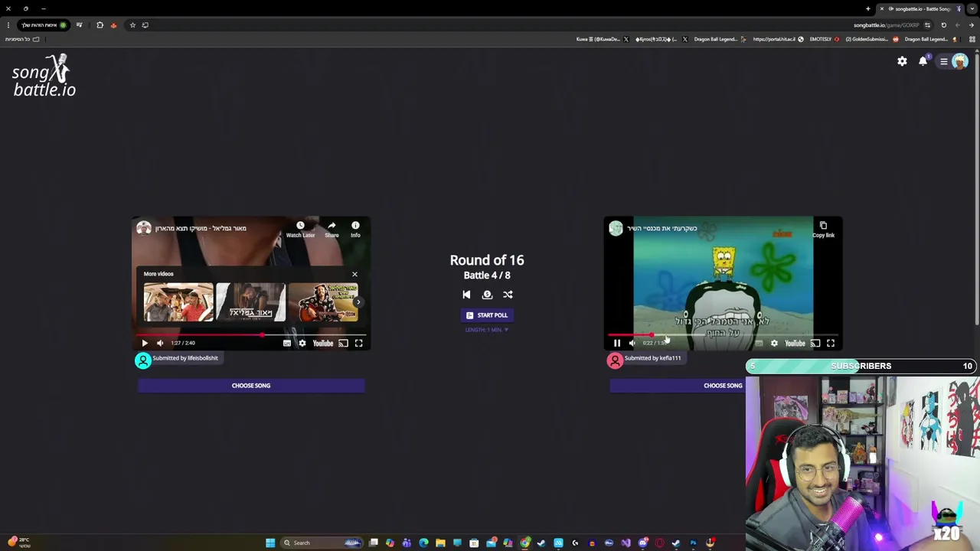This screenshot has height=551, width=980.
Task: Open the EMOTESLY bookmark
Action: coord(825,39)
